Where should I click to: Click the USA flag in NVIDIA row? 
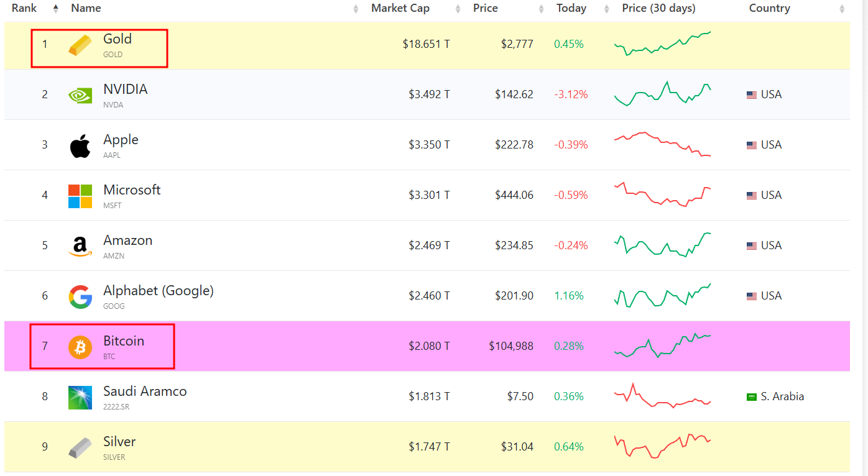[752, 95]
